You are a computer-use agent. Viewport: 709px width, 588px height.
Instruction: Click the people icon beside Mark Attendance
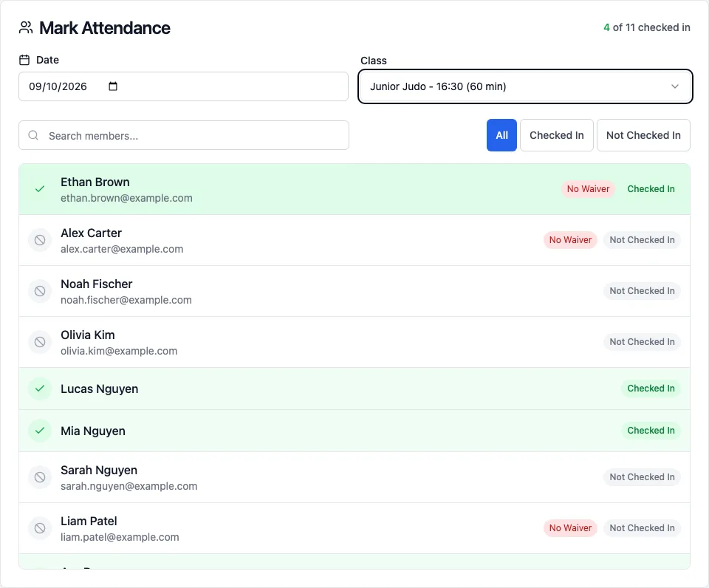(x=26, y=27)
